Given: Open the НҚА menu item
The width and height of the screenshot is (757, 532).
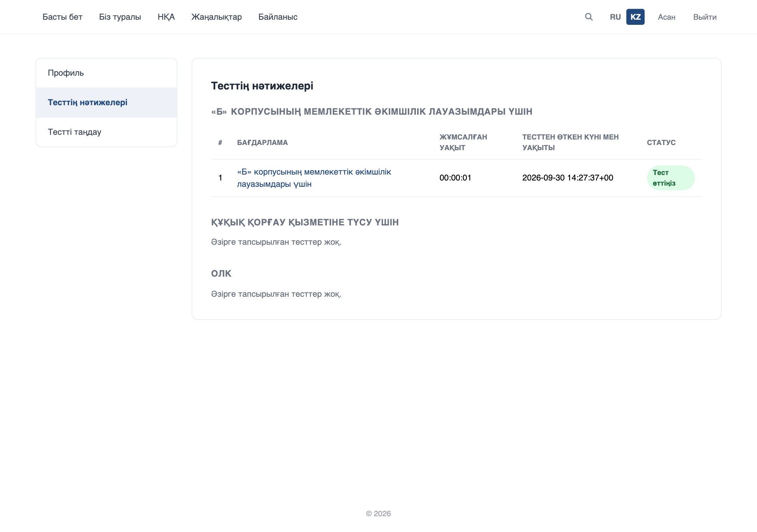Looking at the screenshot, I should click(x=166, y=17).
